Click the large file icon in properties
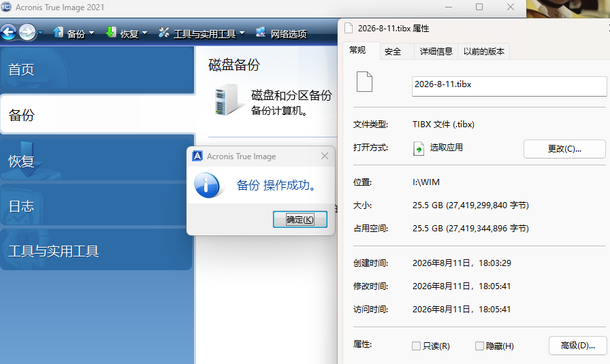 [364, 82]
